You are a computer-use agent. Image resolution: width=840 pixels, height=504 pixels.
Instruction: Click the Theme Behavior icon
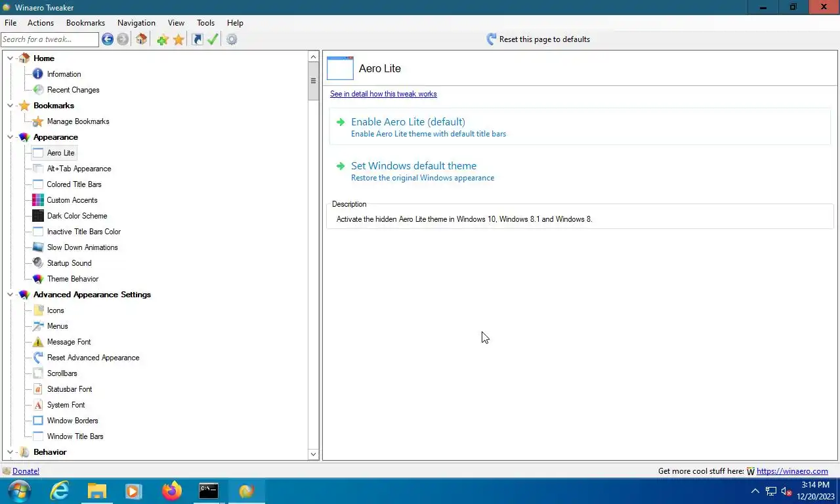[x=38, y=279]
